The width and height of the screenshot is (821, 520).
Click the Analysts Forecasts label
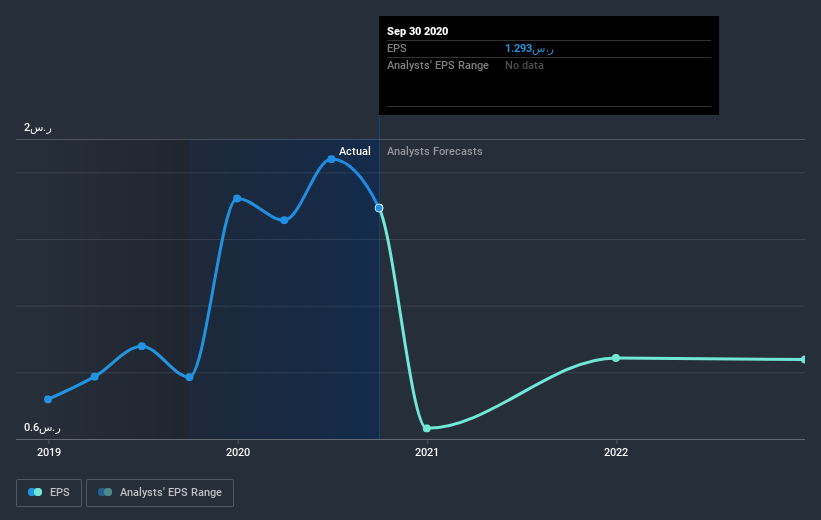[435, 151]
